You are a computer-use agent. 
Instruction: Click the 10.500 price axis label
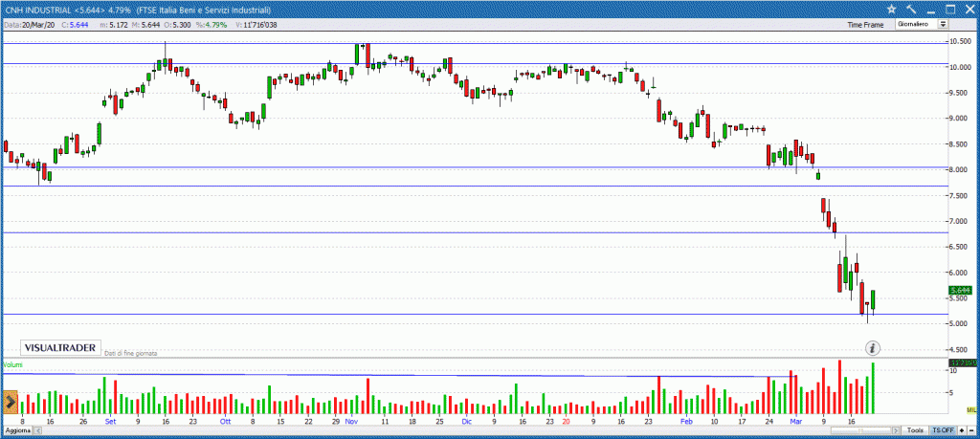click(x=959, y=42)
